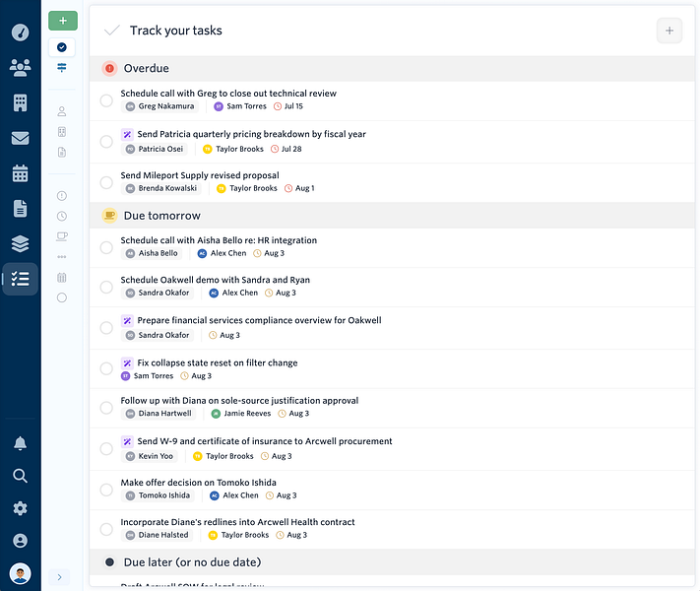Open the stacked layers icon in sidebar
This screenshot has width=700, height=591.
tap(20, 243)
